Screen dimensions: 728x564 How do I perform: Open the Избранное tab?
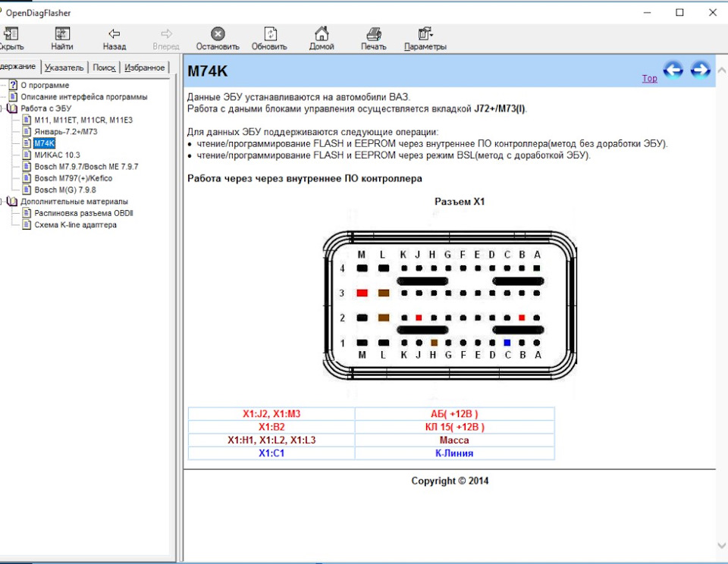[x=144, y=67]
